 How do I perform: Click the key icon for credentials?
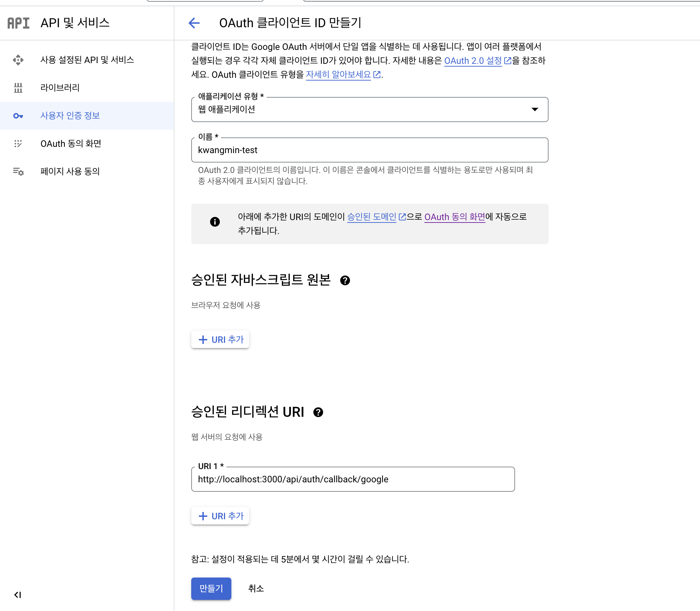pyautogui.click(x=18, y=116)
